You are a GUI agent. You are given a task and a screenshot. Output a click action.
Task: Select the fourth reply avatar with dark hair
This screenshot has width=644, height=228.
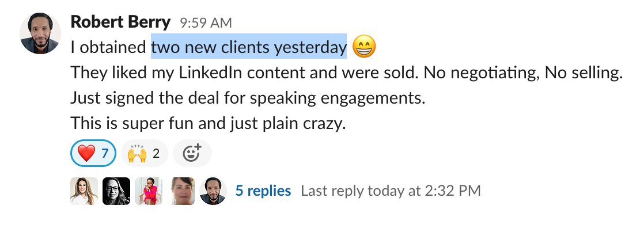pos(181,191)
